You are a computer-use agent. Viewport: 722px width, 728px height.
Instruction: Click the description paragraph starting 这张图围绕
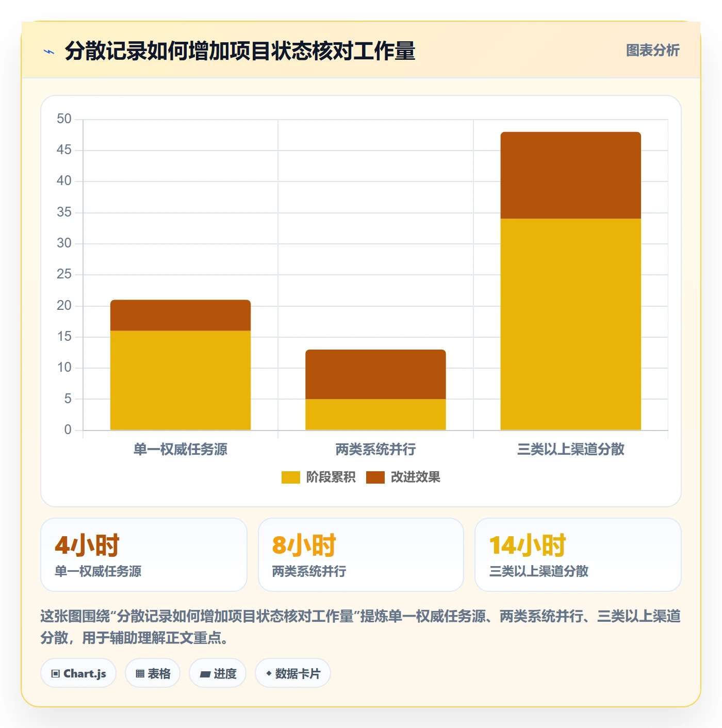tap(361, 627)
